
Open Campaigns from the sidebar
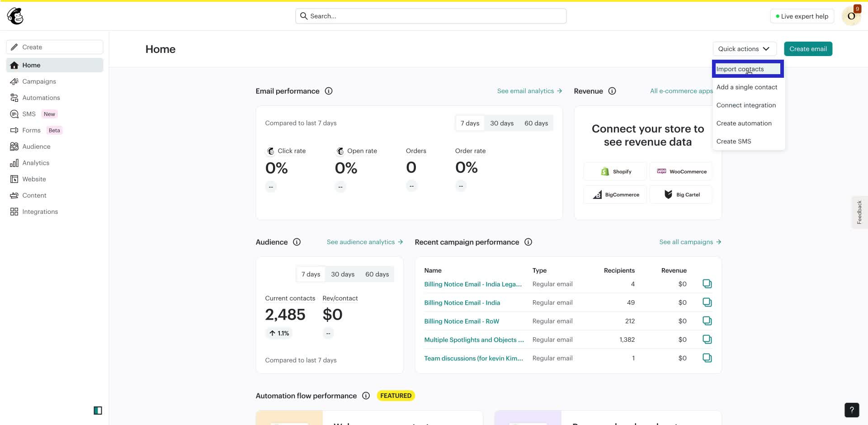39,81
